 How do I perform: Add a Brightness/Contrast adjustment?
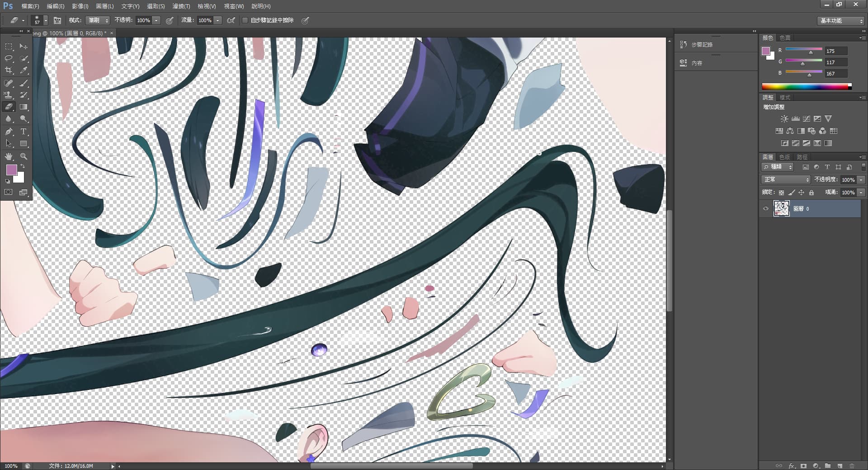coord(784,119)
